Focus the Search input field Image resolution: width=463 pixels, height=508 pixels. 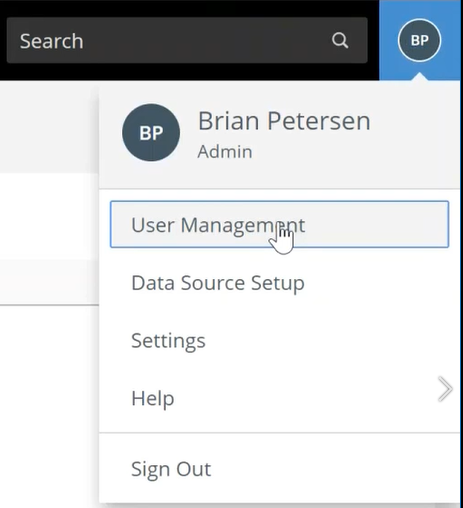pos(187,40)
